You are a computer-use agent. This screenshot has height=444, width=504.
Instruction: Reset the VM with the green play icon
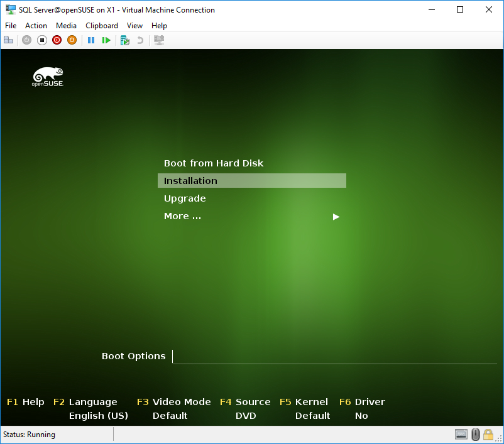click(x=106, y=40)
